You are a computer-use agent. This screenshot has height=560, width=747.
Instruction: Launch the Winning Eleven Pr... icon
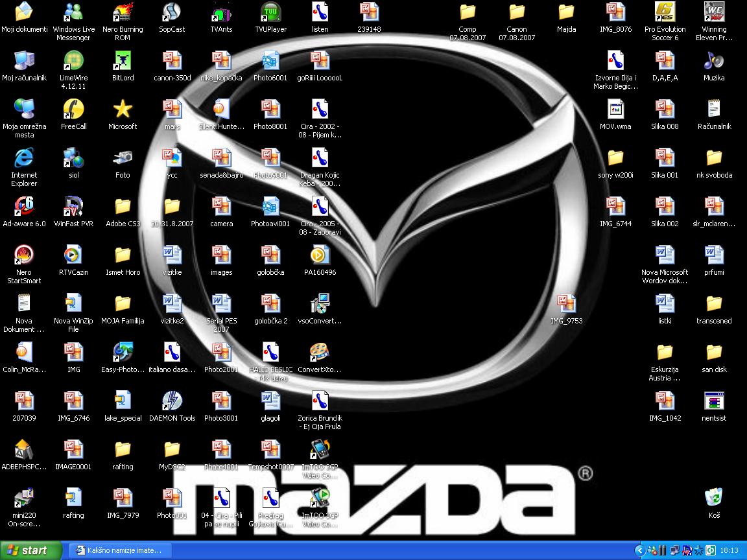pyautogui.click(x=714, y=12)
